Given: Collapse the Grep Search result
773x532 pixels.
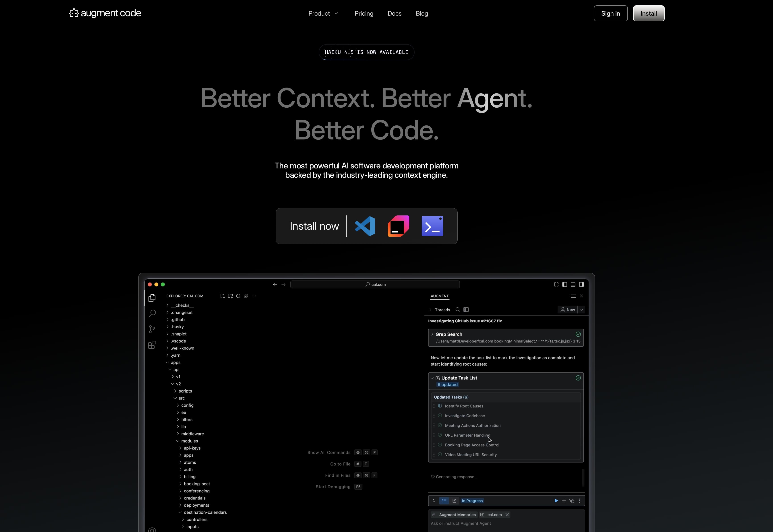Looking at the screenshot, I should click(432, 334).
